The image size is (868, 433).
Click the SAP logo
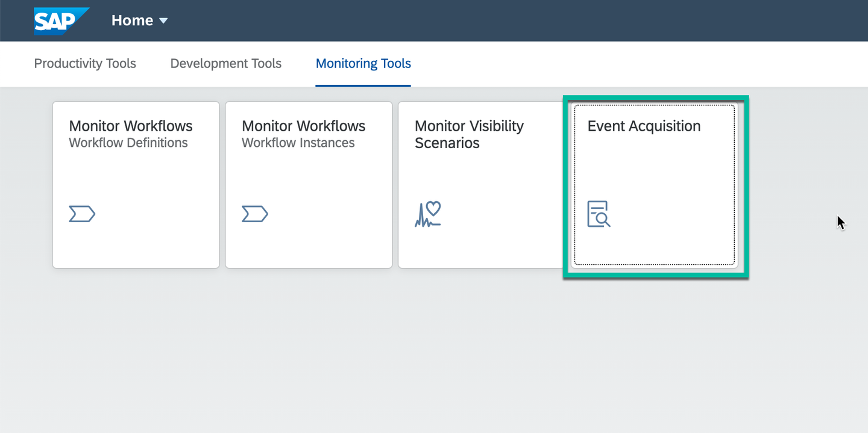(61, 21)
